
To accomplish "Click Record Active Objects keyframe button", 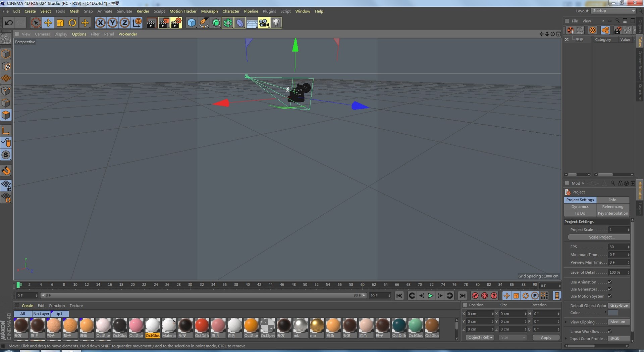I will coord(475,296).
